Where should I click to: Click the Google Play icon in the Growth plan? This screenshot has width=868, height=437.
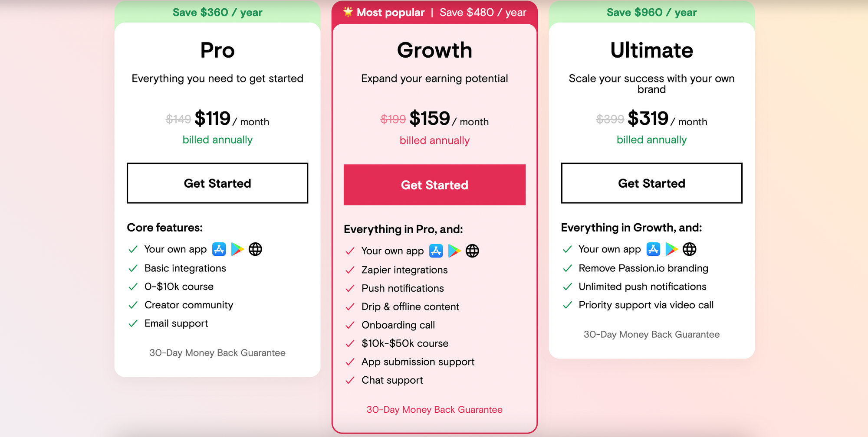click(454, 251)
